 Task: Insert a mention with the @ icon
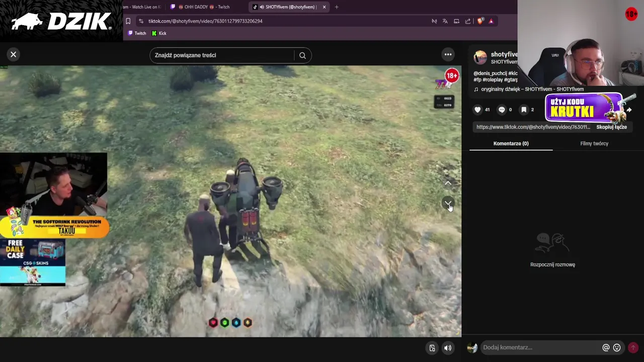click(x=606, y=347)
